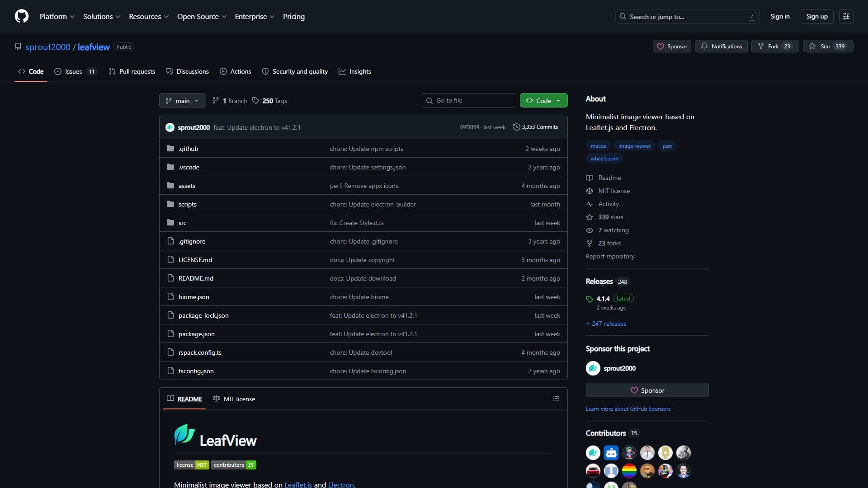This screenshot has width=868, height=488.
Task: Click the sprout2000 avatar under Sponsor this project
Action: [593, 368]
